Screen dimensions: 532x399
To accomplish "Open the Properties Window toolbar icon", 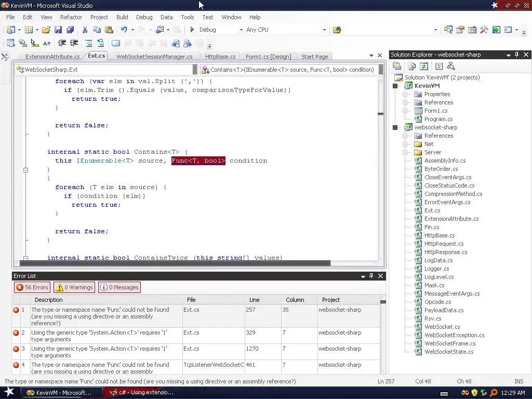I will (x=460, y=30).
